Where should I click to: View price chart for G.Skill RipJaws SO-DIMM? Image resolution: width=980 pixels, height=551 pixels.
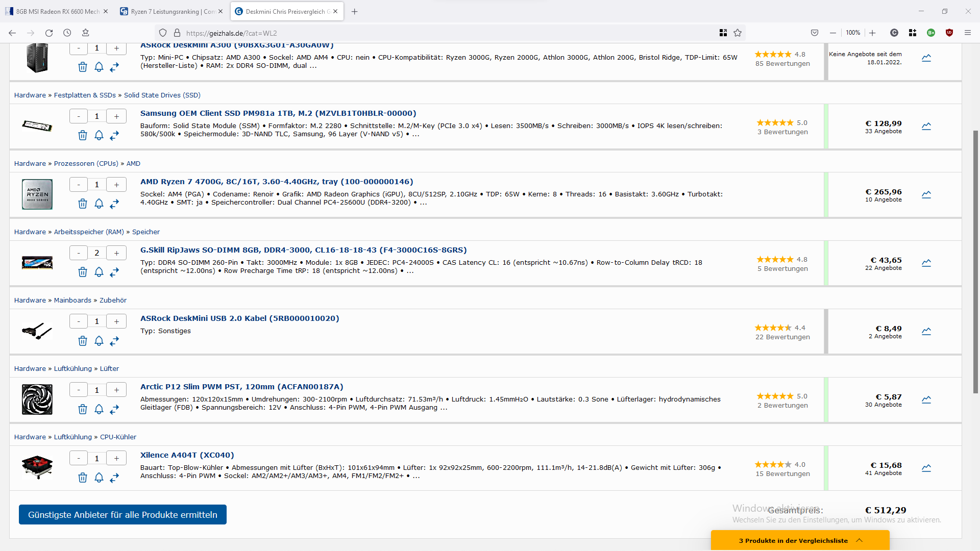[x=926, y=263]
